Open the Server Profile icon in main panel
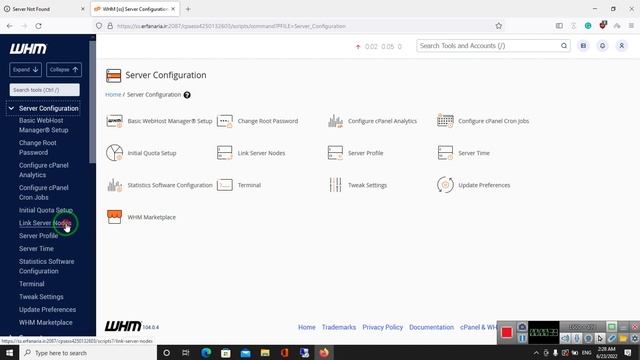Image resolution: width=640 pixels, height=360 pixels. (x=335, y=153)
